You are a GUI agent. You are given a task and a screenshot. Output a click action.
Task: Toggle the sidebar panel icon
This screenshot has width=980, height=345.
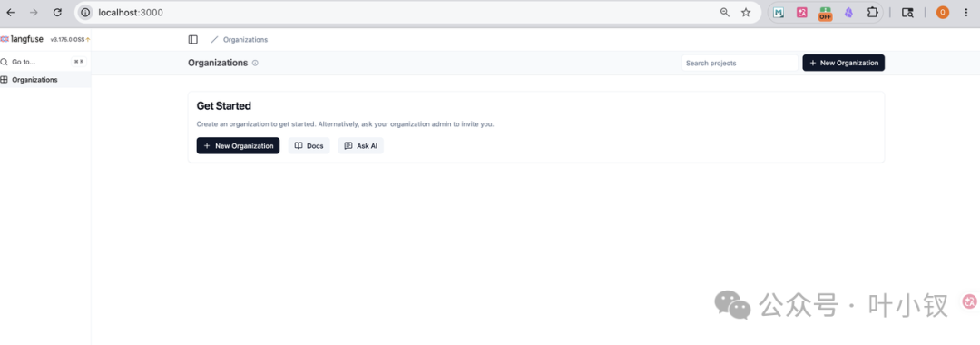pyautogui.click(x=193, y=39)
